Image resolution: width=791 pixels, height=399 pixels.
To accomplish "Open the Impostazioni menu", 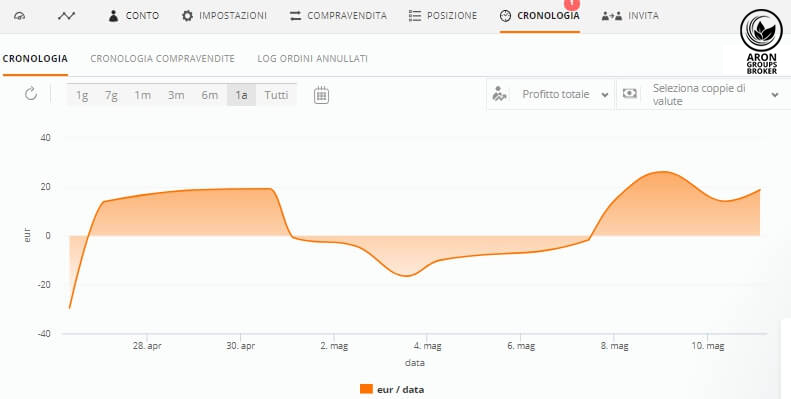I will pyautogui.click(x=224, y=16).
